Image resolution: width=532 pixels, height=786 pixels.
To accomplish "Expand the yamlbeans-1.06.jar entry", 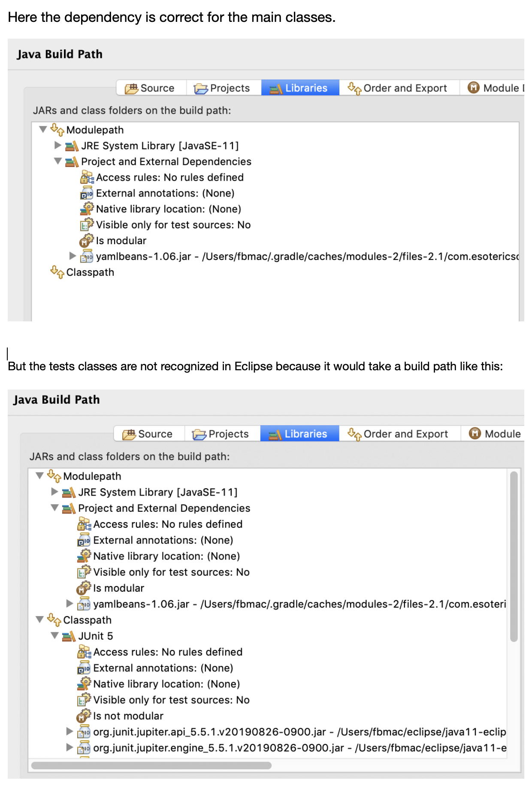I will (72, 257).
